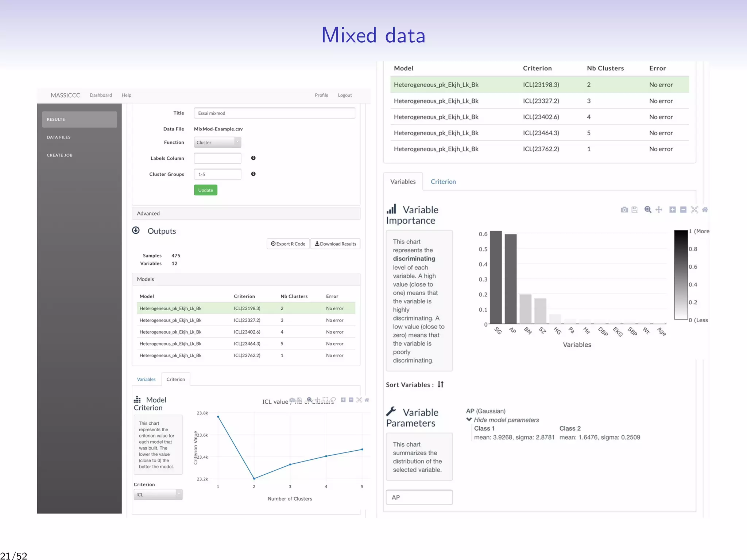Click the plus zoom-in icon above the Variable Importance chart
Image resolution: width=747 pixels, height=560 pixels.
[x=673, y=210]
